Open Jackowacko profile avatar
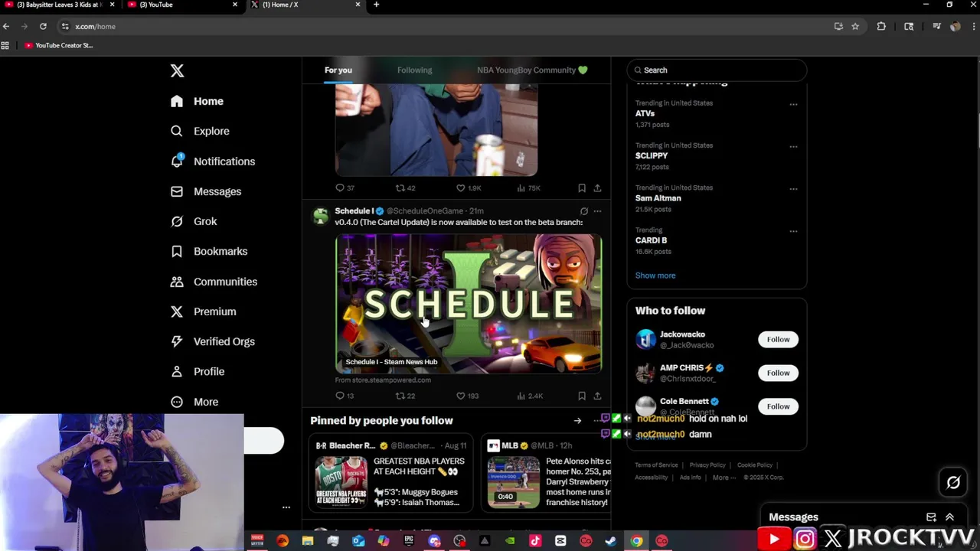The width and height of the screenshot is (980, 551). click(x=645, y=339)
